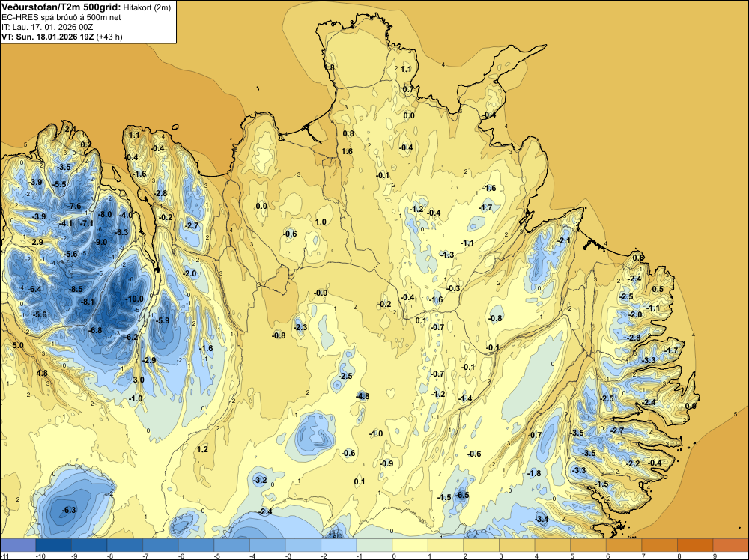
Task: Click the northern temperature label '0.7'
Action: (x=408, y=89)
